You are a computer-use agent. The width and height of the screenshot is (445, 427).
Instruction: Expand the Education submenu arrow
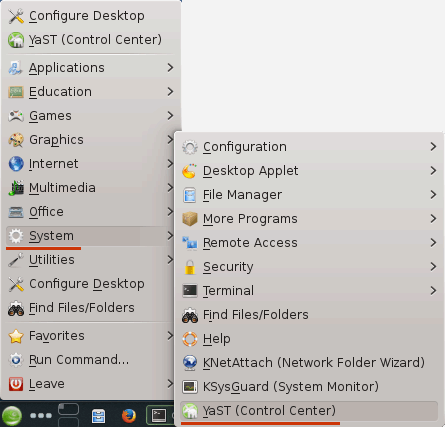170,92
